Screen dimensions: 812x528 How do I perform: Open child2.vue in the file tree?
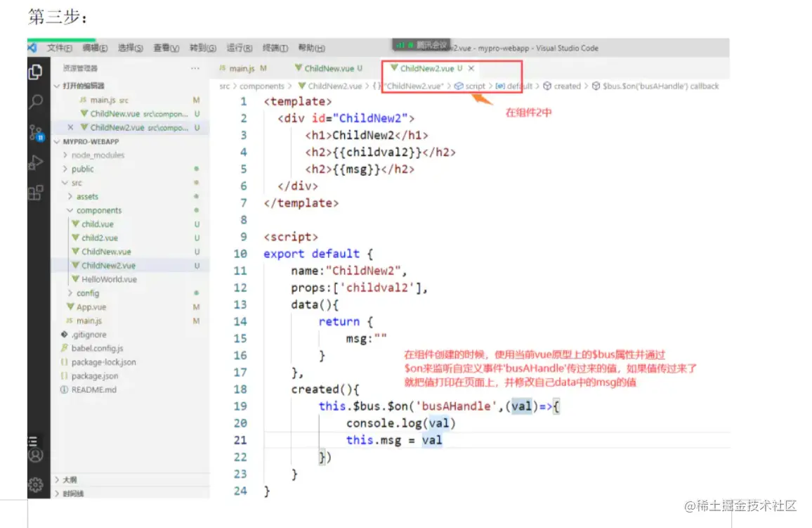pyautogui.click(x=100, y=238)
